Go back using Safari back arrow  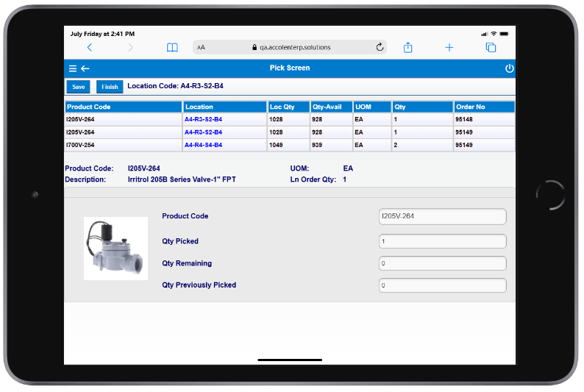pyautogui.click(x=90, y=47)
